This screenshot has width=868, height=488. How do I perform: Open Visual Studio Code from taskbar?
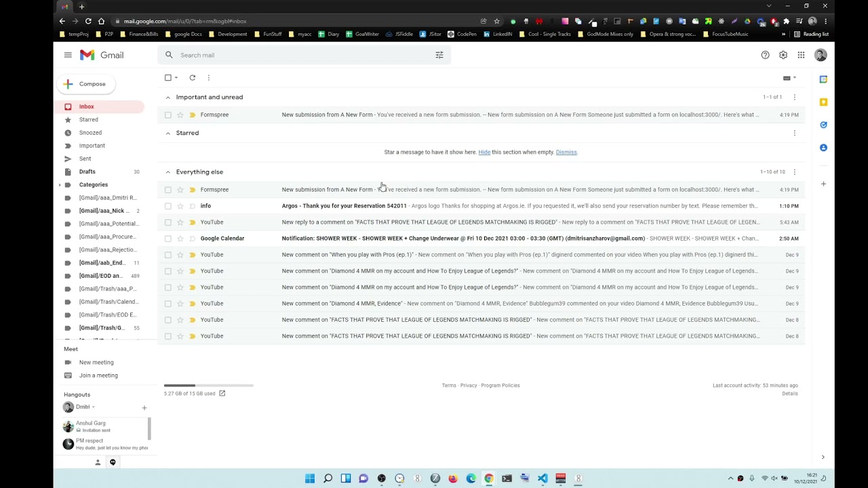tap(542, 479)
